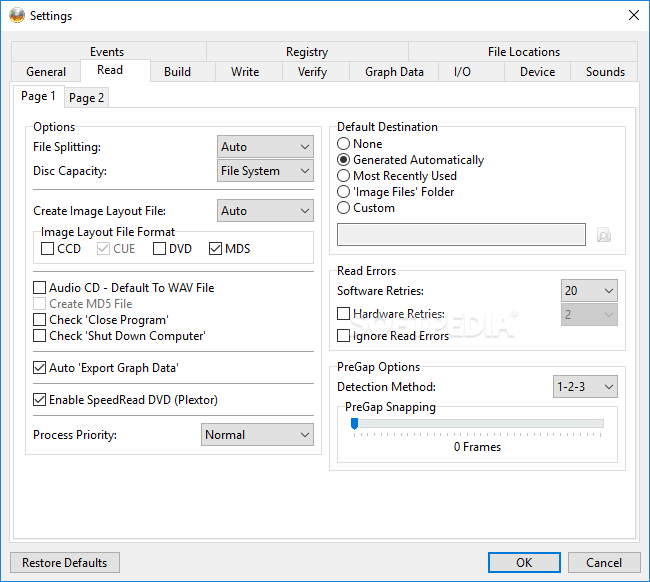Viewport: 650px width, 582px height.
Task: Click the Cancel button
Action: [x=604, y=563]
